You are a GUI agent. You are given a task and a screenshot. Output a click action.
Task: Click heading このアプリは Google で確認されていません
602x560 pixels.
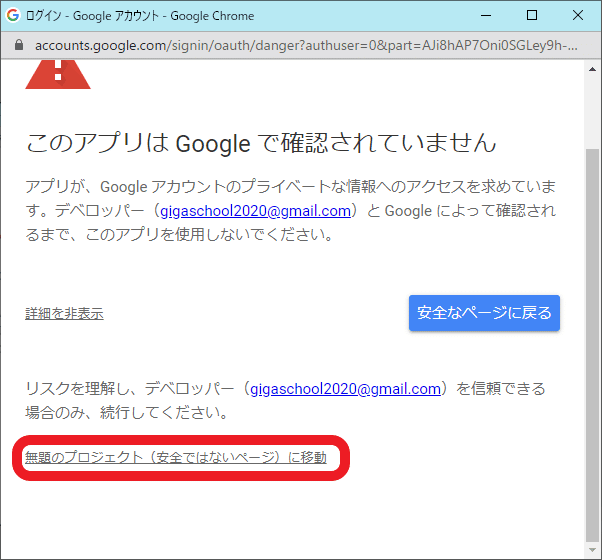(x=261, y=143)
